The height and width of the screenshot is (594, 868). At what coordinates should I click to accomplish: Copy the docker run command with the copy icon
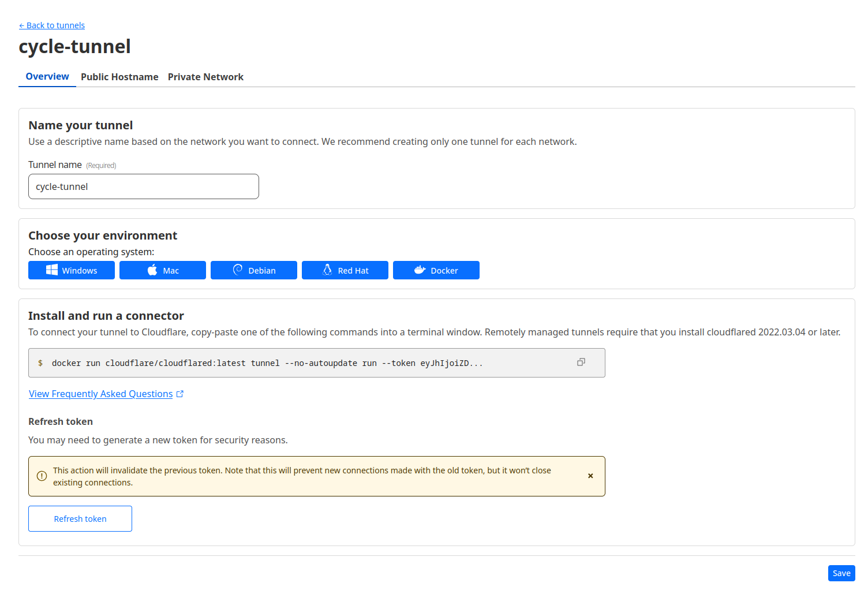pos(581,362)
